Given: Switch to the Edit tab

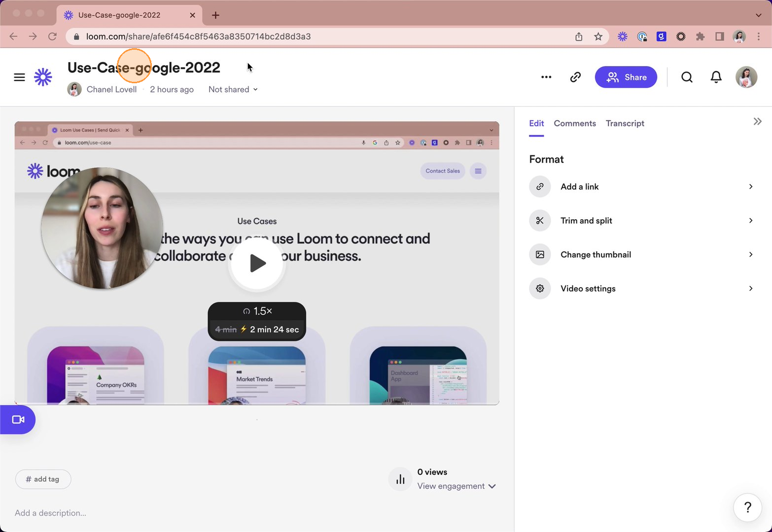Looking at the screenshot, I should (536, 123).
